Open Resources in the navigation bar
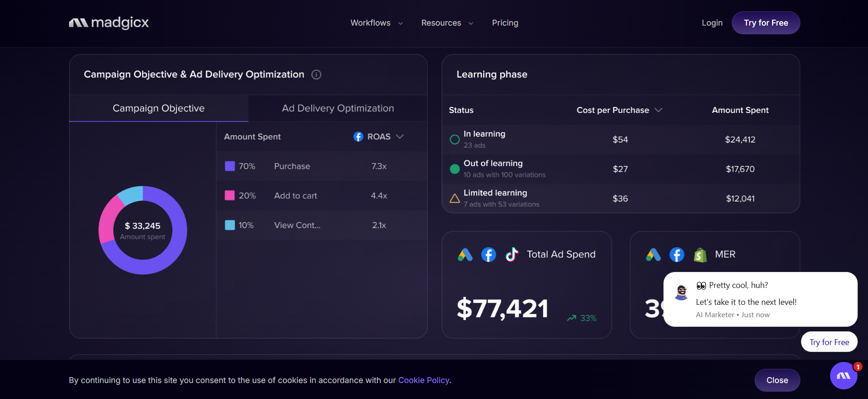 tap(441, 23)
